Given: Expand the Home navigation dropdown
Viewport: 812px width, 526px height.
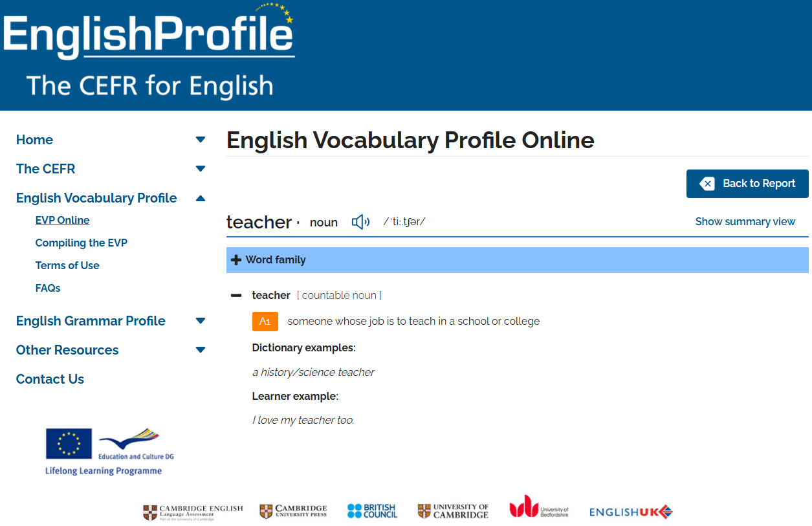Looking at the screenshot, I should click(201, 139).
